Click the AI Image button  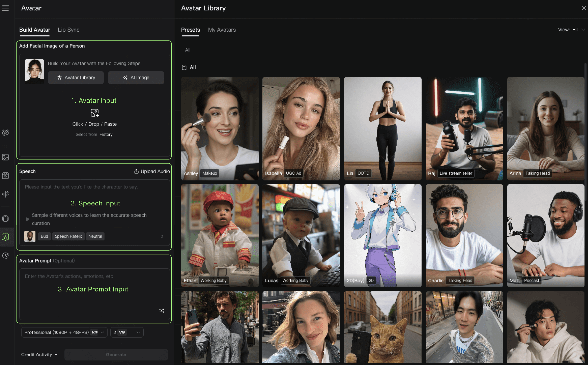[x=136, y=78]
